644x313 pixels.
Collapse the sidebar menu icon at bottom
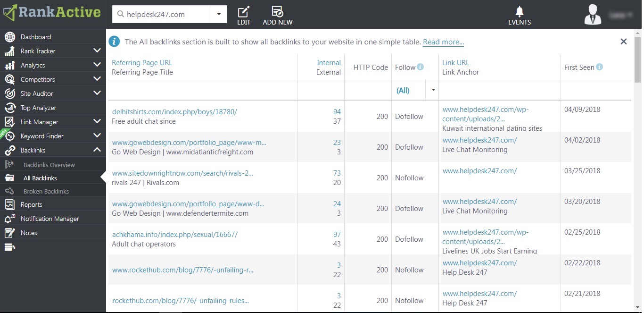click(9, 247)
